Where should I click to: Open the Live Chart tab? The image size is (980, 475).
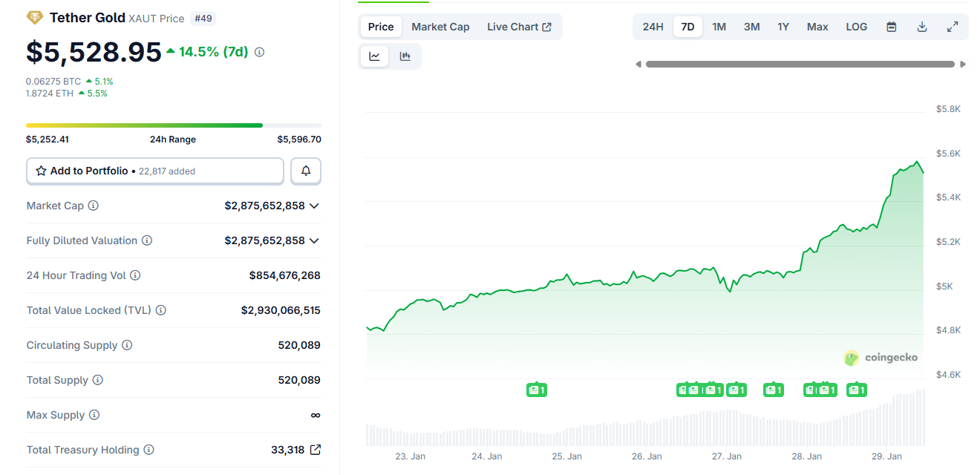[x=519, y=27]
